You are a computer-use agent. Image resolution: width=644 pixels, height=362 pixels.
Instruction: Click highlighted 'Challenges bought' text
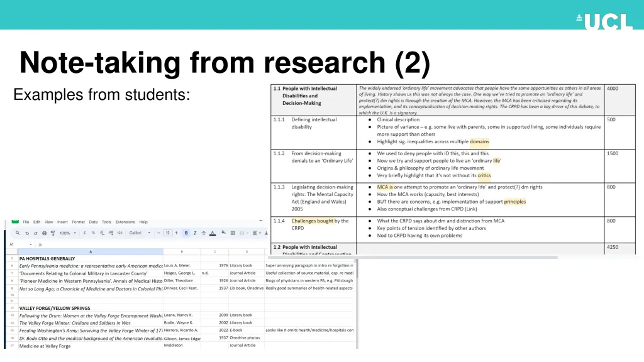pyautogui.click(x=312, y=221)
